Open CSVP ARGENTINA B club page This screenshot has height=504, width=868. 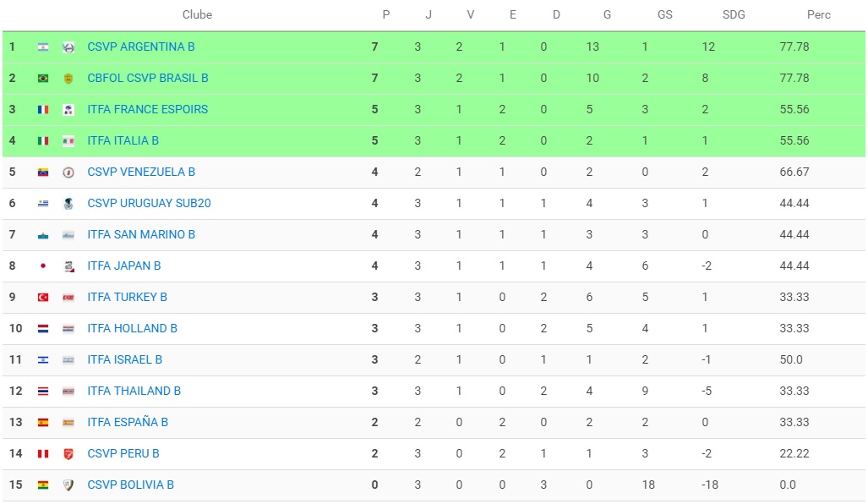(x=141, y=47)
